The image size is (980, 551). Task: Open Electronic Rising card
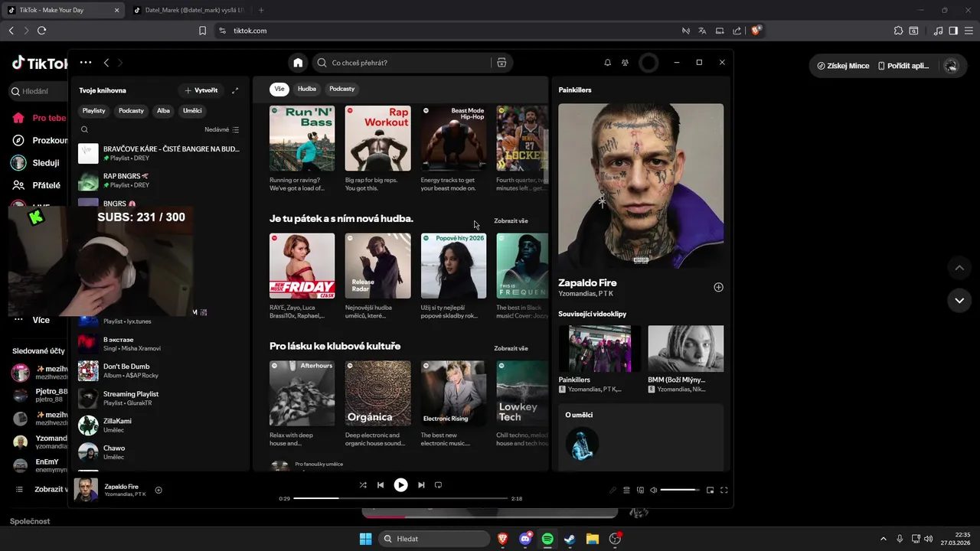(453, 405)
